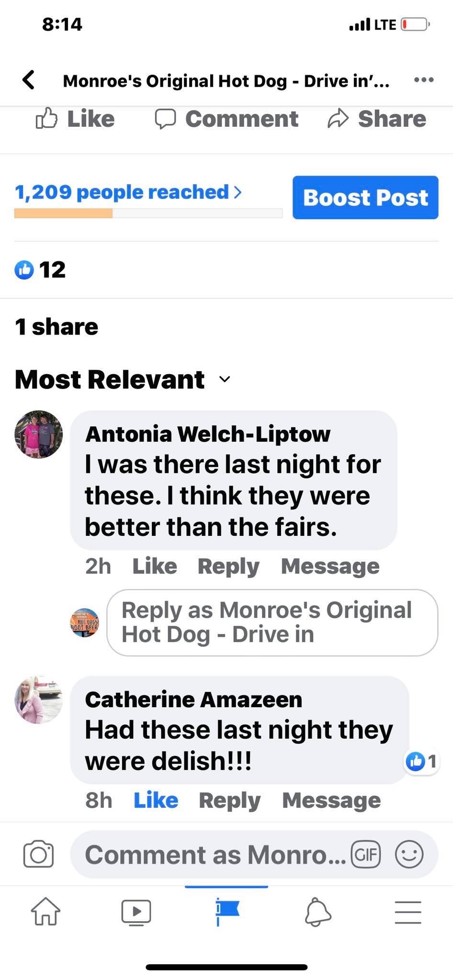
Task: Expand the Most Relevant sort dropdown
Action: 123,379
